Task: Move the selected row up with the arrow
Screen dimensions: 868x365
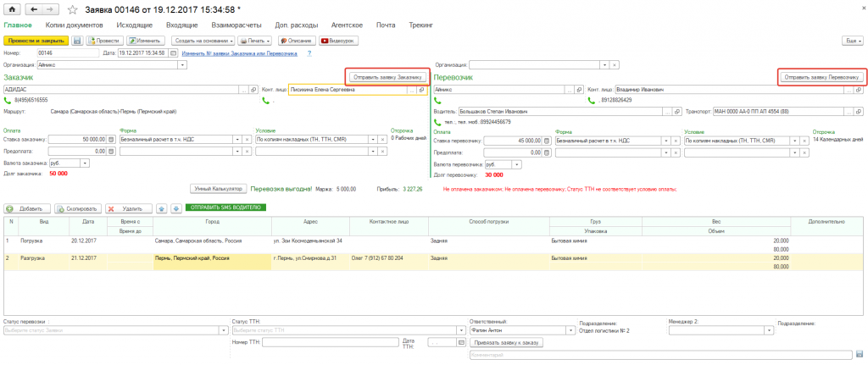Action: pos(162,208)
